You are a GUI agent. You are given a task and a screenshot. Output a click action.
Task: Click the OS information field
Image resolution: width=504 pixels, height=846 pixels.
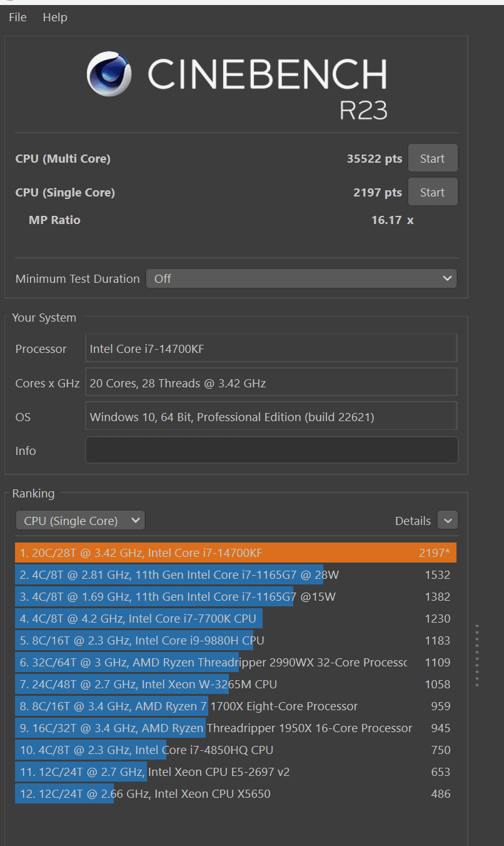point(271,417)
